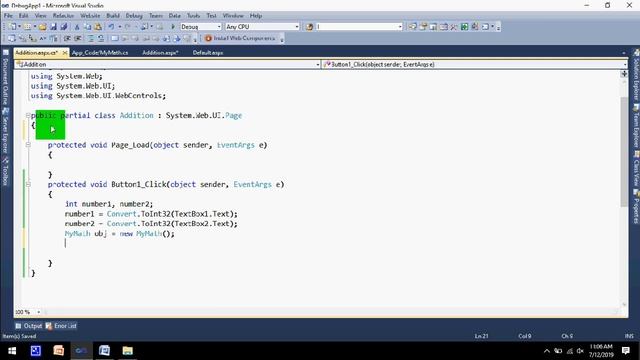The height and width of the screenshot is (360, 640).
Task: Open the File menu
Action: 8,16
